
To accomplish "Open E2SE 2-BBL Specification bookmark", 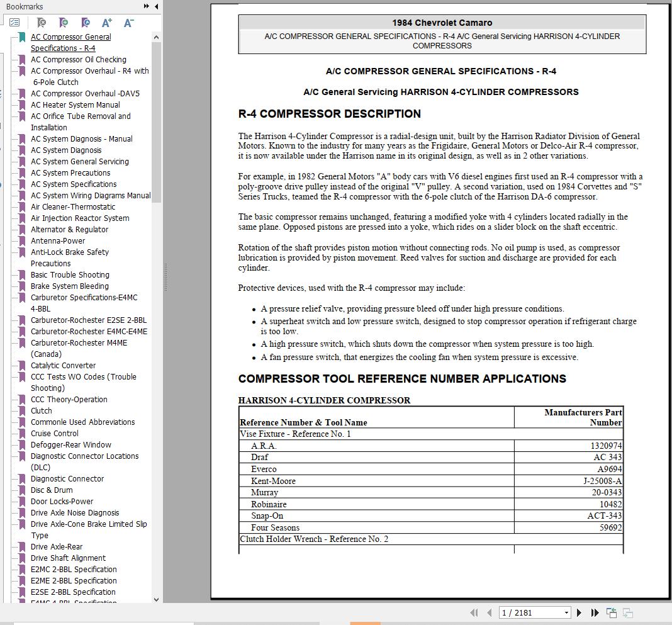I will click(73, 592).
